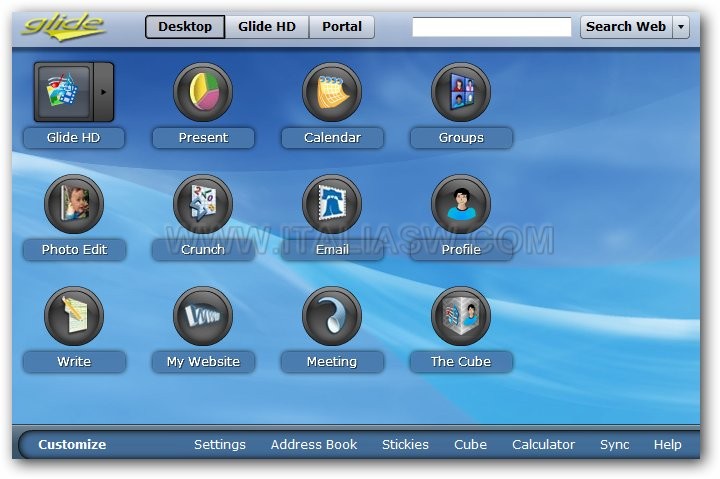
Task: Click The Cube label button
Action: point(461,361)
